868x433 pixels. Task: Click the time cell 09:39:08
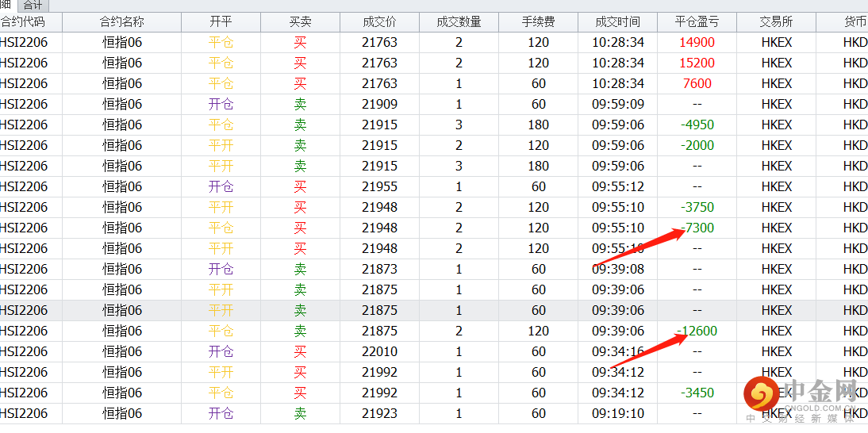(618, 270)
